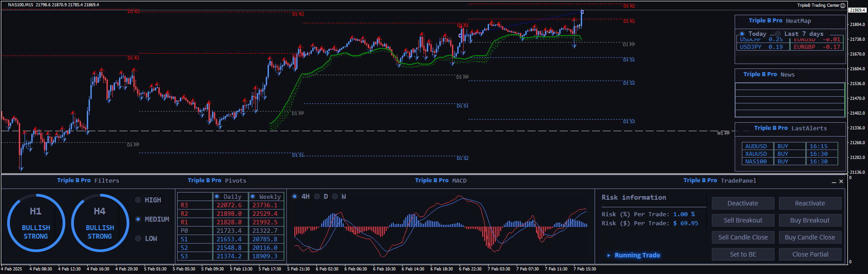Viewport: 868px width, 274px height.
Task: Select the HIGH filter radio button
Action: click(x=138, y=200)
